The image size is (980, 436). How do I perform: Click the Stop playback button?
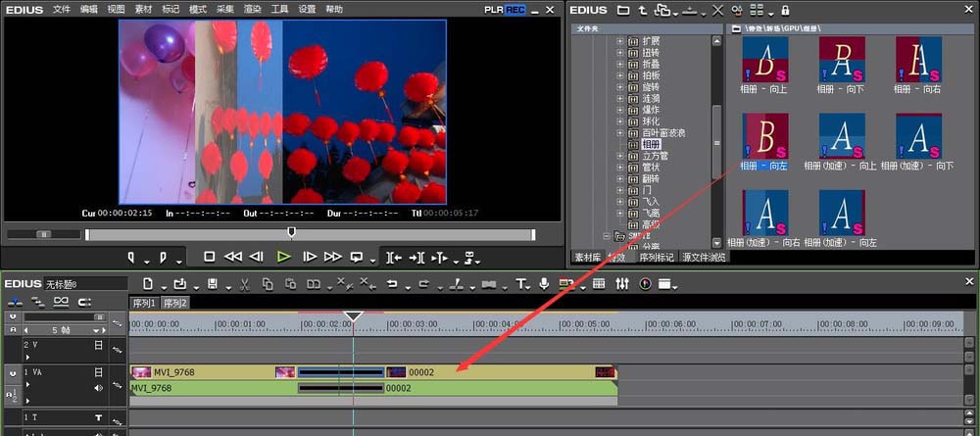click(210, 257)
